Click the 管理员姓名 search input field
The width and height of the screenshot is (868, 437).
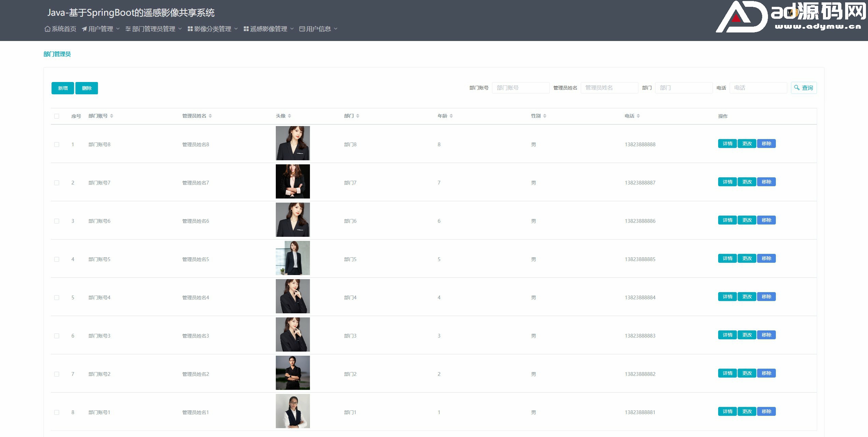tap(609, 88)
